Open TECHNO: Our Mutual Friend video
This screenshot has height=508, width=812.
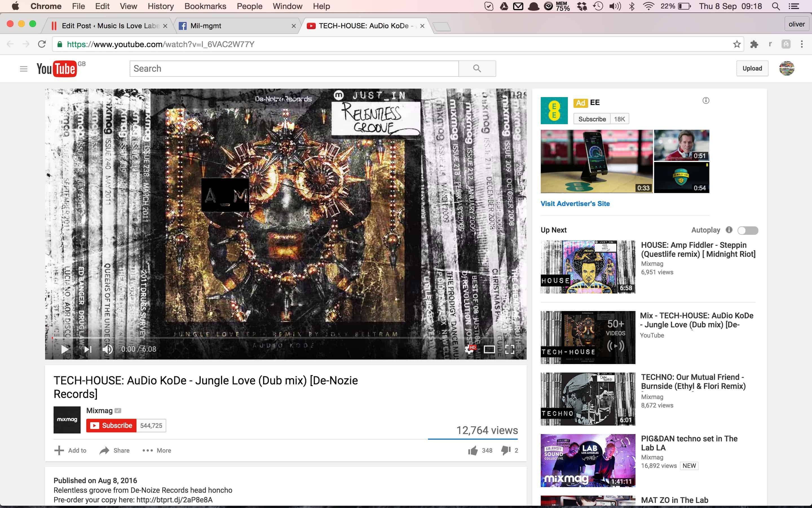pyautogui.click(x=693, y=382)
